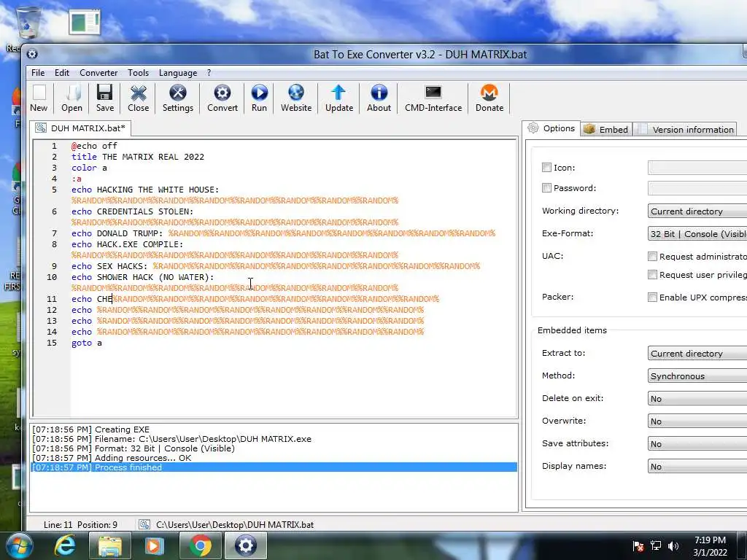Open Windows Media Player from the taskbar
Screen dimensions: 747x560
coord(154,545)
